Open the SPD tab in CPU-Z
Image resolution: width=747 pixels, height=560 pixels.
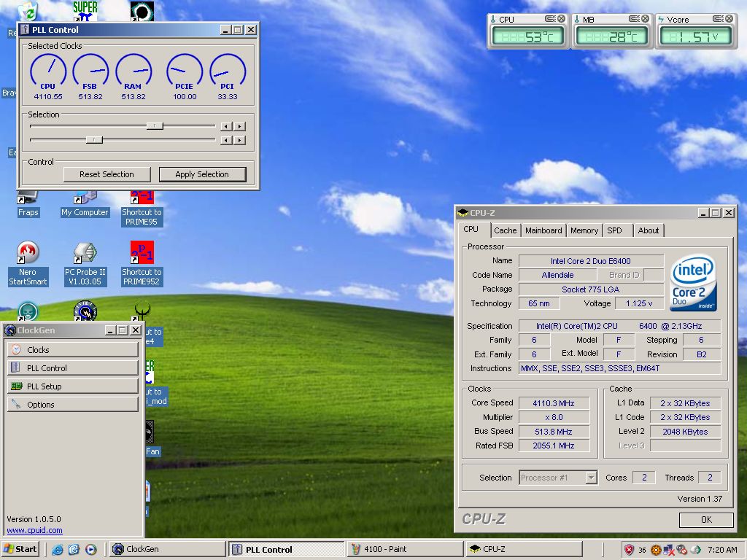tap(615, 230)
